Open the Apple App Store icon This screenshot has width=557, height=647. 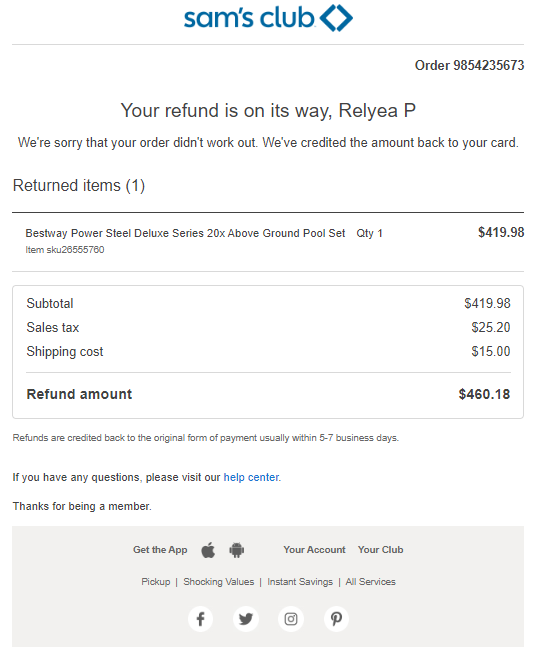(208, 550)
